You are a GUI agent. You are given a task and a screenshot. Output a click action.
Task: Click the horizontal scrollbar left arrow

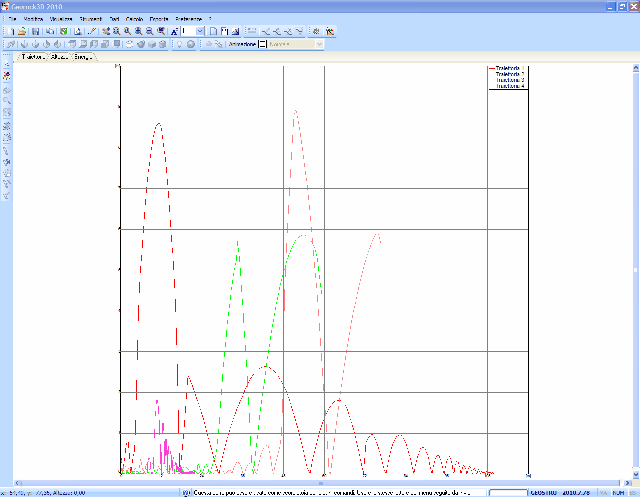(x=18, y=483)
